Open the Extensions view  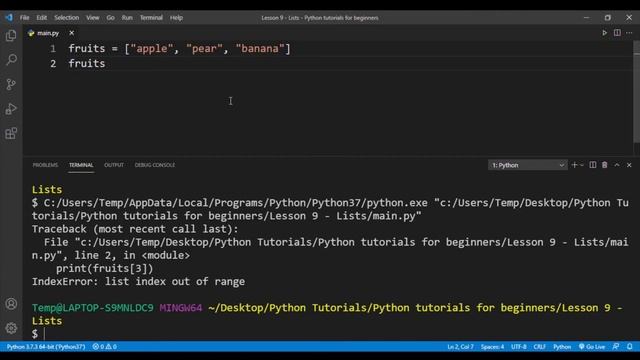tap(11, 133)
